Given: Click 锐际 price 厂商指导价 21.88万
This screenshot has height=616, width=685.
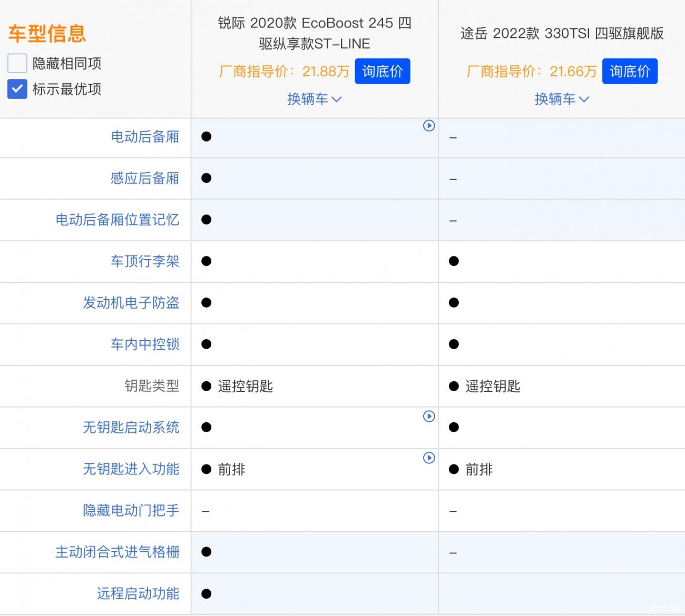Looking at the screenshot, I should (284, 71).
